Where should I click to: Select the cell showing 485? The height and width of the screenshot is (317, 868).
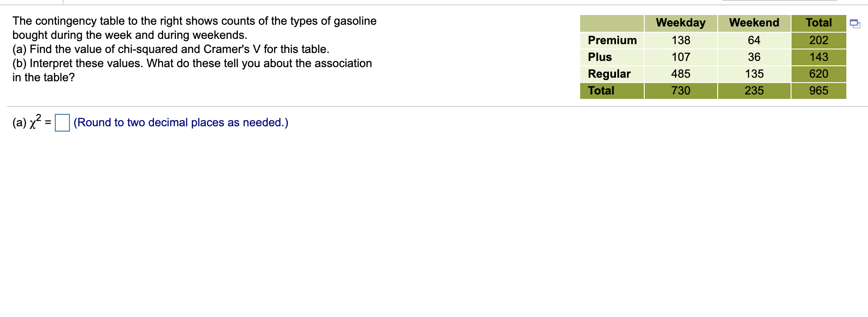click(681, 74)
